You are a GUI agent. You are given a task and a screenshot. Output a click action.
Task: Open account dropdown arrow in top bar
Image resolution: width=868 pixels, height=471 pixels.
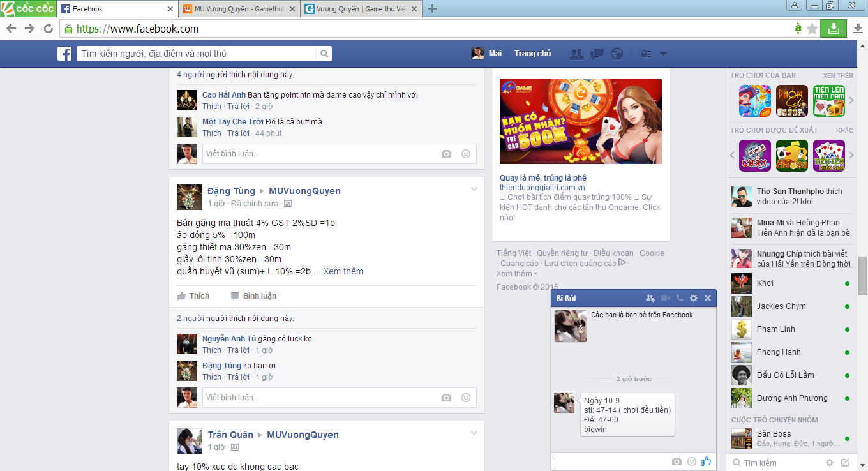tap(663, 54)
